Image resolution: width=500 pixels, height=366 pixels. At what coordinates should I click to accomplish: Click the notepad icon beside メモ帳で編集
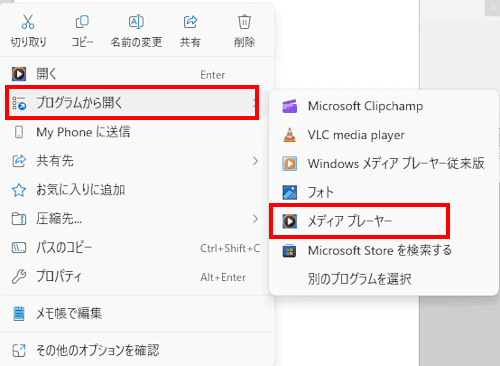19,314
